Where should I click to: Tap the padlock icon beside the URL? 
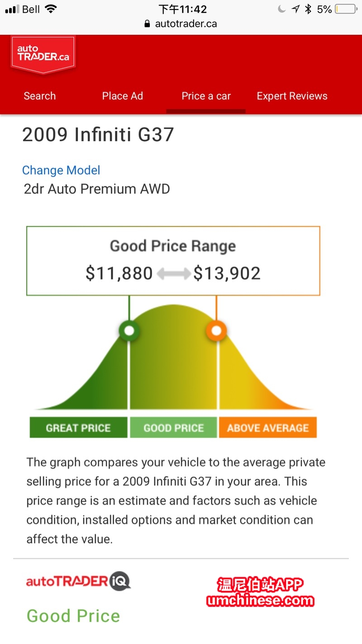click(147, 24)
